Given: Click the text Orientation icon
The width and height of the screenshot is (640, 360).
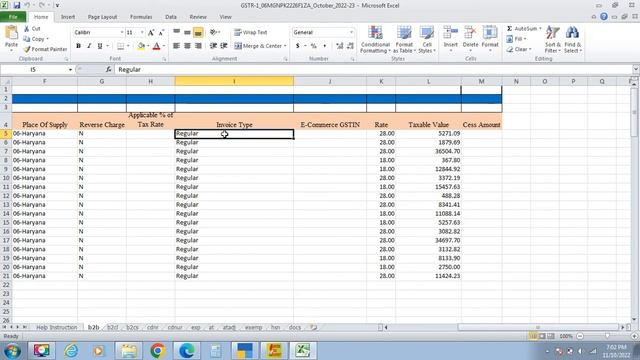Looking at the screenshot, I should [x=213, y=32].
